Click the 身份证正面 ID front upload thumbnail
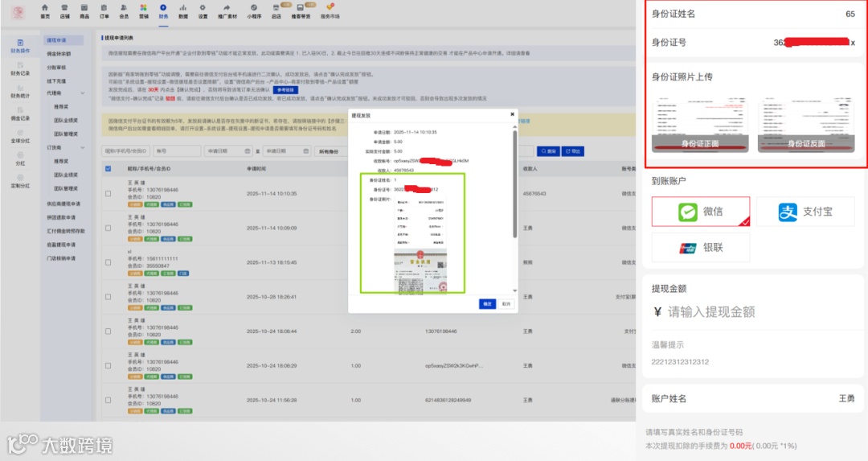 pos(700,125)
